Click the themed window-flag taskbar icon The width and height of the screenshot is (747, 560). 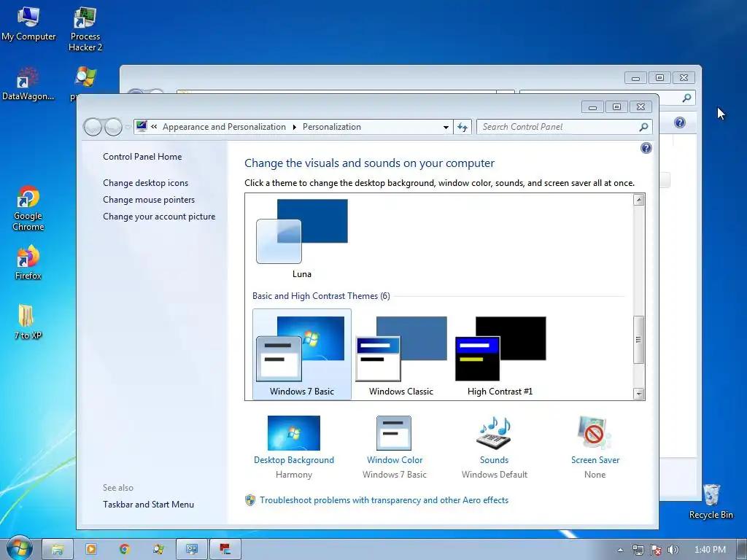[x=158, y=550]
